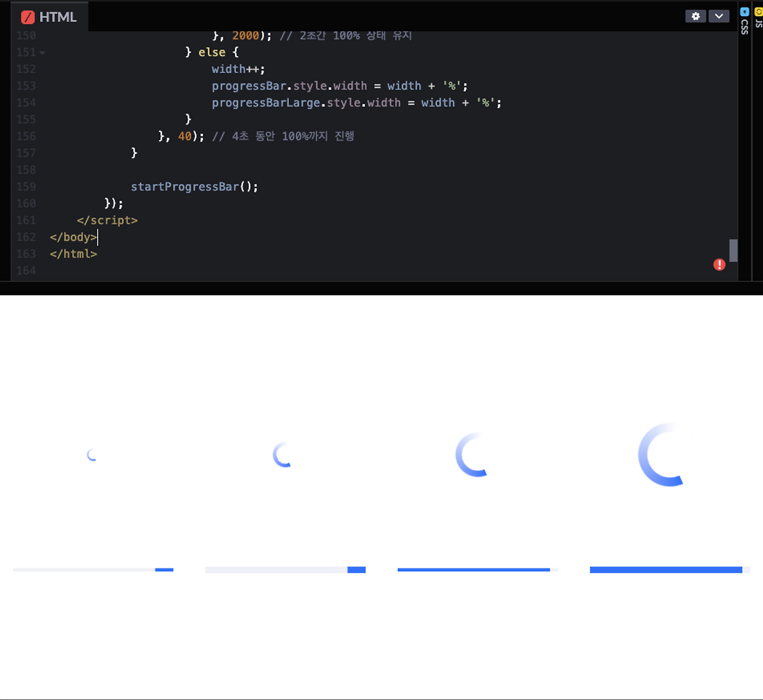Click the '</html>' closing tag
763x700 pixels.
tap(73, 254)
